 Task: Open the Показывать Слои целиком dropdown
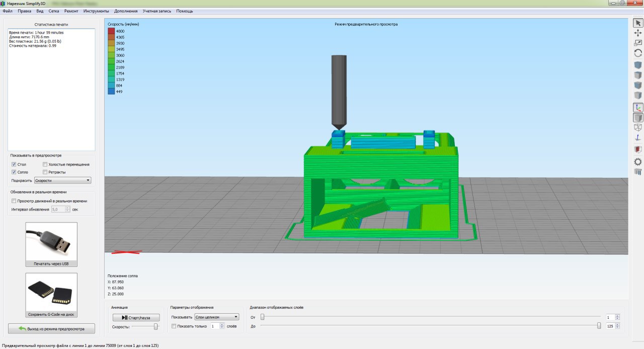217,317
